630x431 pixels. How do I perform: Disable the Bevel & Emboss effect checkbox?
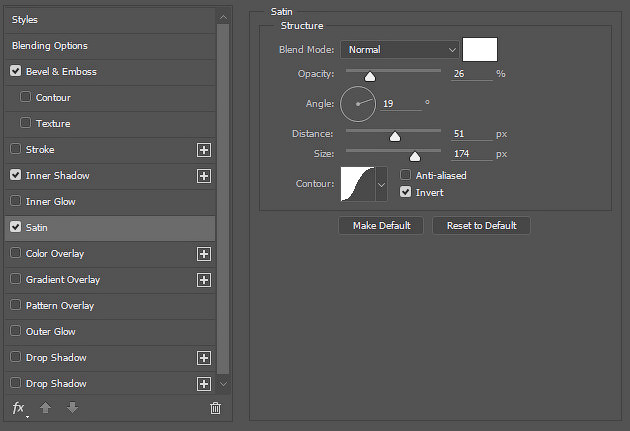[16, 71]
